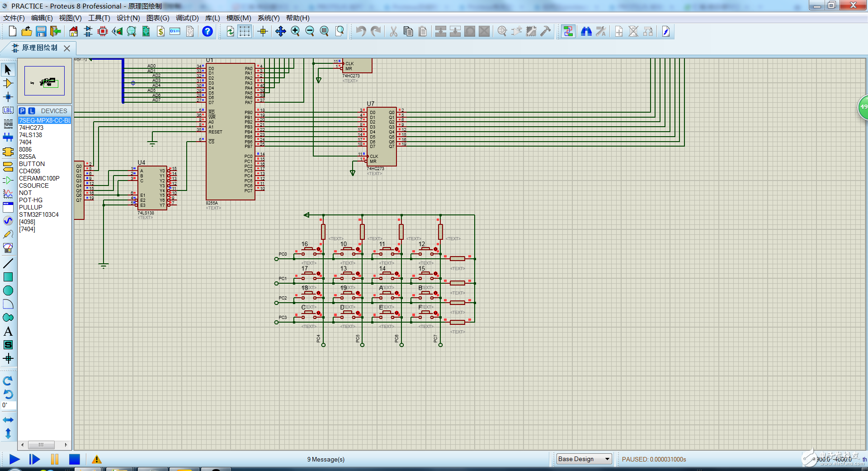Open the 帮助(H) menu

297,18
